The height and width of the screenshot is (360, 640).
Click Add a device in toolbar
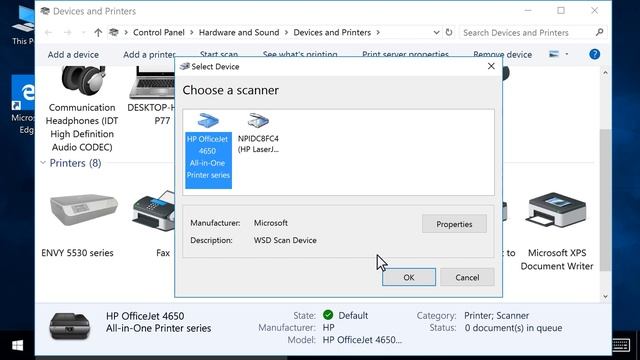pos(73,55)
